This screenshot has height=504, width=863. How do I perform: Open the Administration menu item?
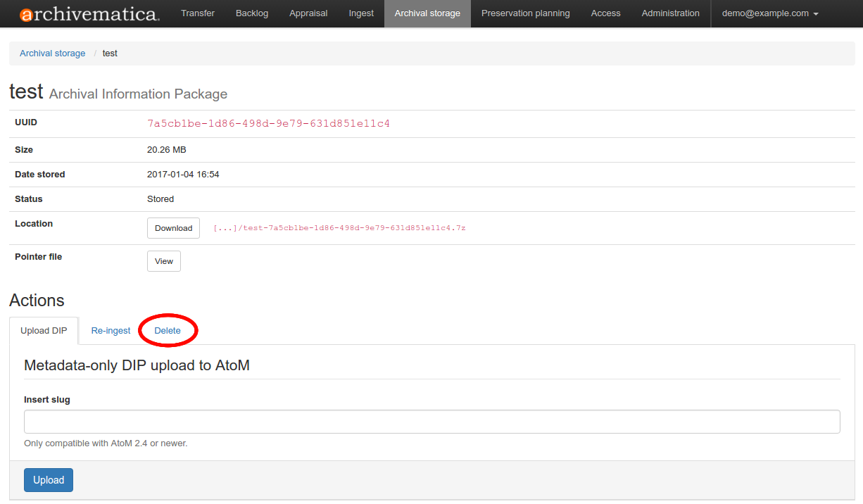[x=670, y=13]
